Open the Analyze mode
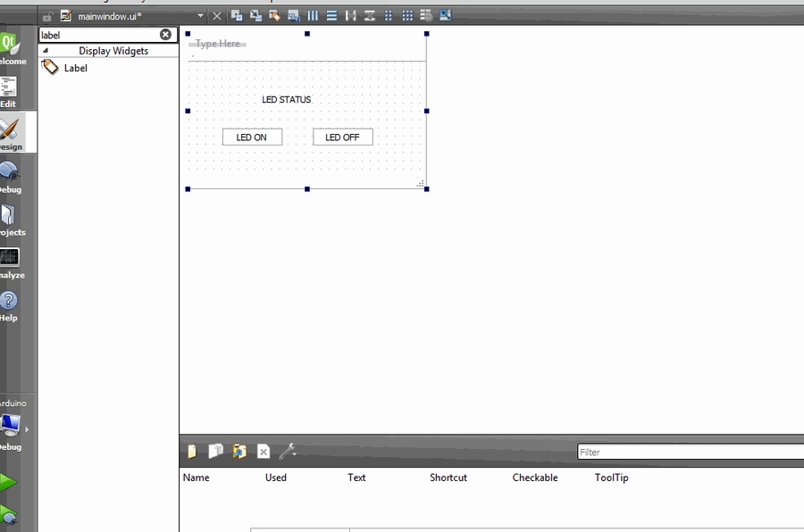The width and height of the screenshot is (804, 532). pyautogui.click(x=9, y=262)
